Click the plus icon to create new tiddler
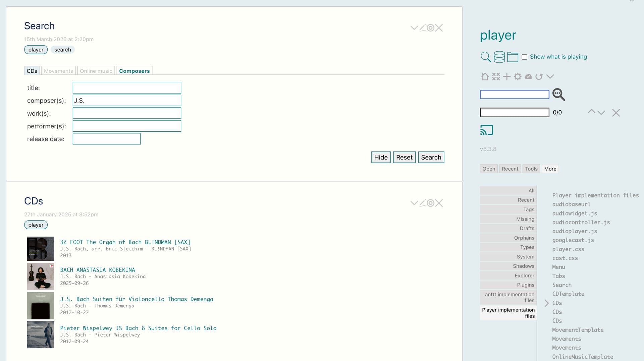 coord(507,77)
